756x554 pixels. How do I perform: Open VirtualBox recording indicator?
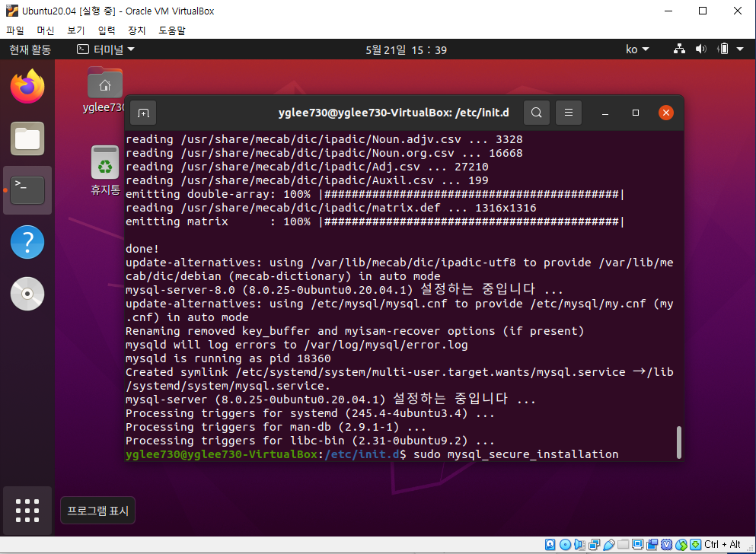652,544
